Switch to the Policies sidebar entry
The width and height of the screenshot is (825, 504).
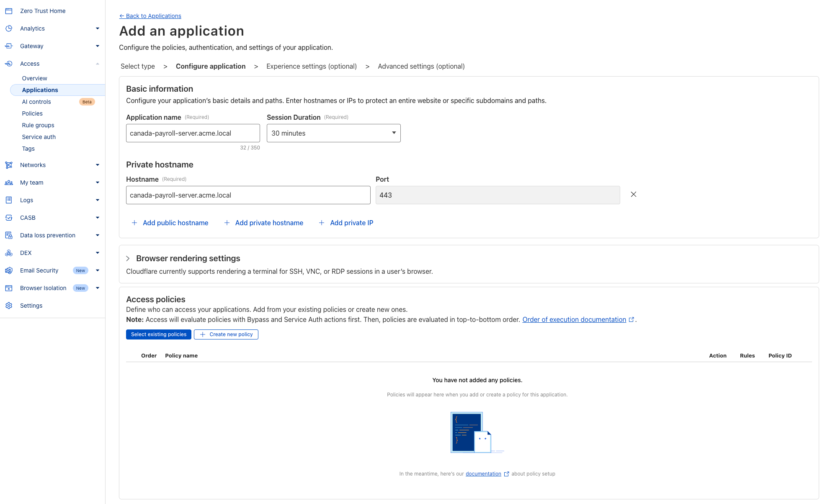pos(32,113)
